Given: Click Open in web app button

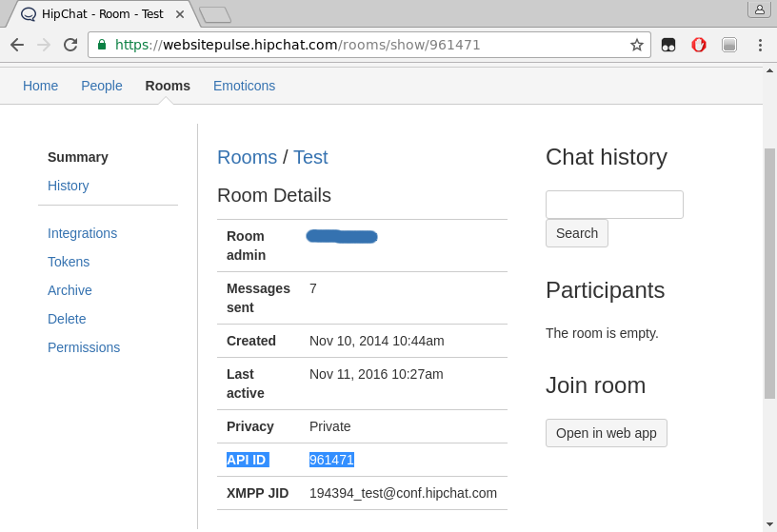Looking at the screenshot, I should (x=607, y=433).
